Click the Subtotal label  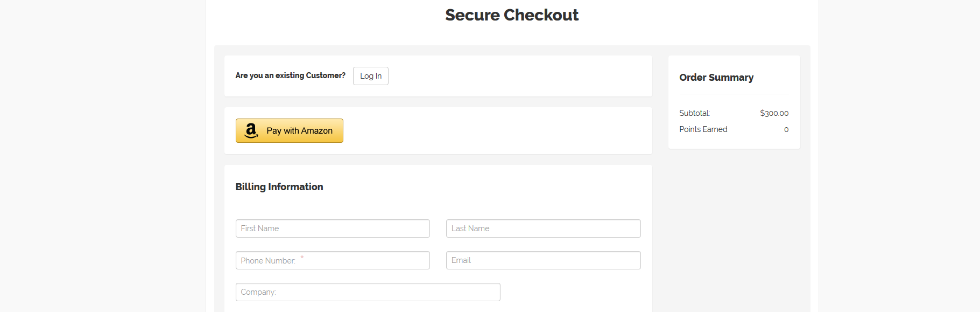(695, 113)
